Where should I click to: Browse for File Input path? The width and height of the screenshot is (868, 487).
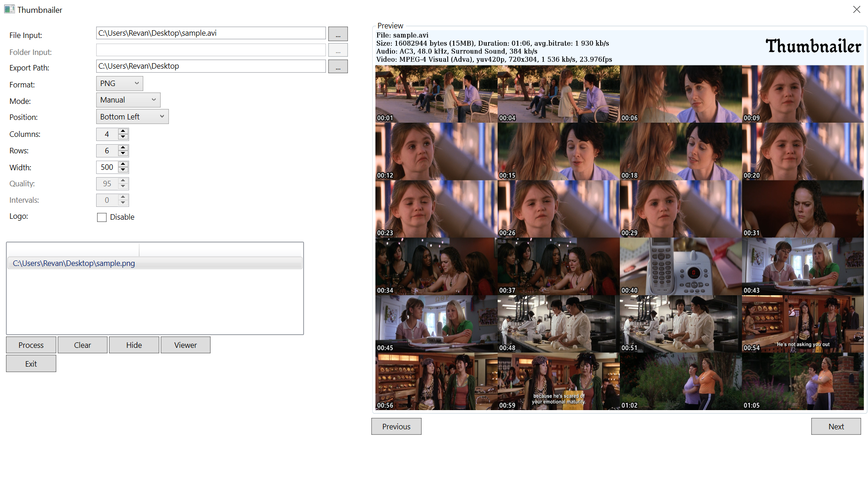click(338, 34)
